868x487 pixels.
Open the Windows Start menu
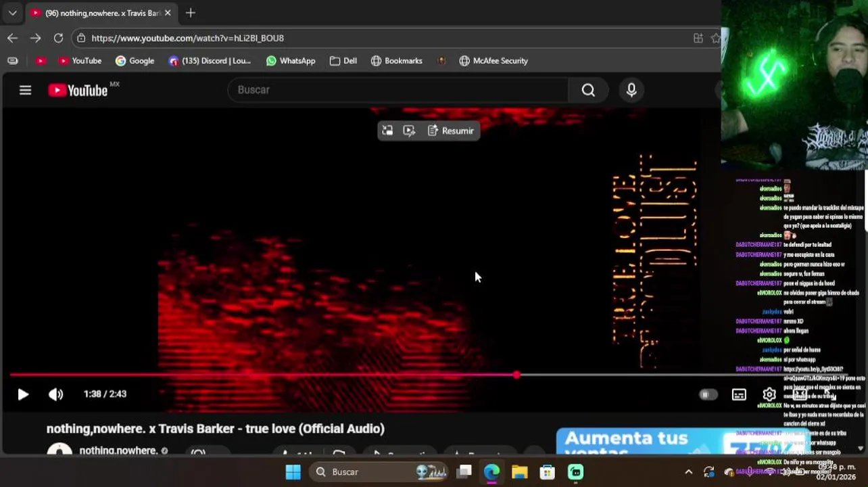(293, 472)
